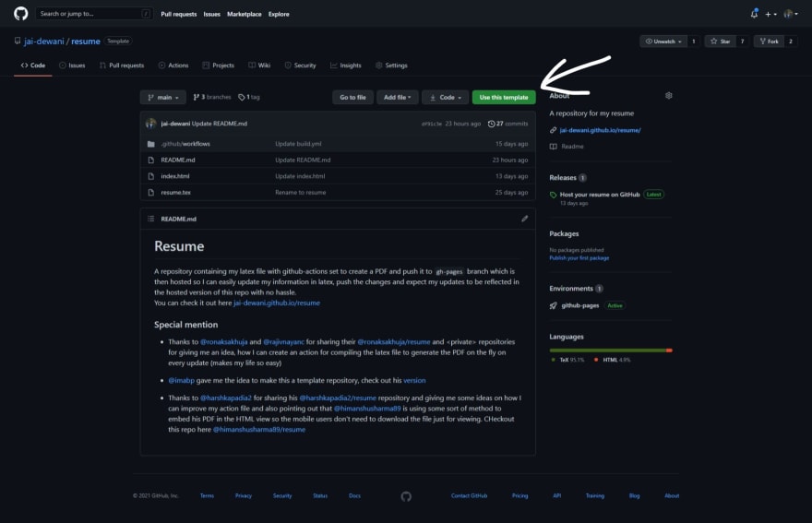Expand the Unwatch dropdown
Image resolution: width=812 pixels, height=523 pixels.
pos(663,42)
